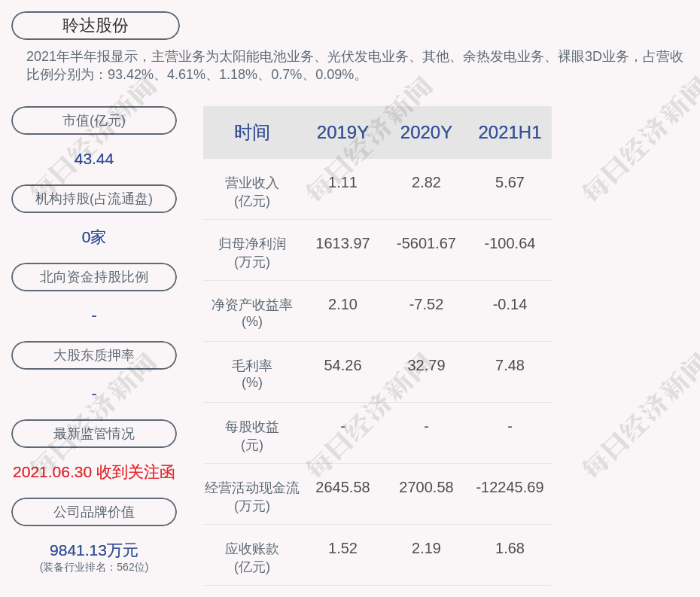Viewport: 700px width, 597px height.
Task: Select receivables value 1.52
Action: tap(342, 548)
